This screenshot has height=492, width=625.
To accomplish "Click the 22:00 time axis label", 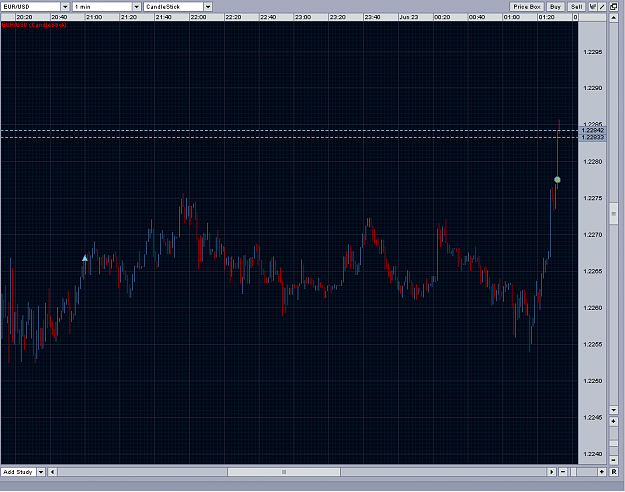I will 198,17.
